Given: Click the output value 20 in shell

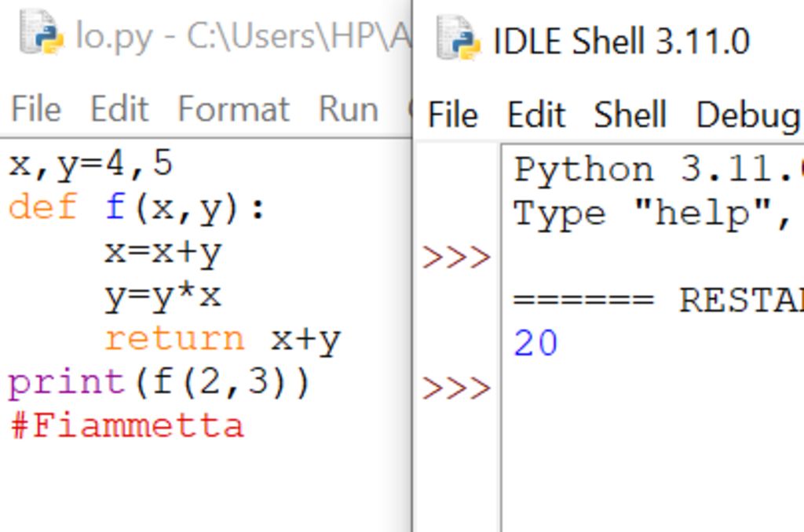Looking at the screenshot, I should [x=535, y=344].
